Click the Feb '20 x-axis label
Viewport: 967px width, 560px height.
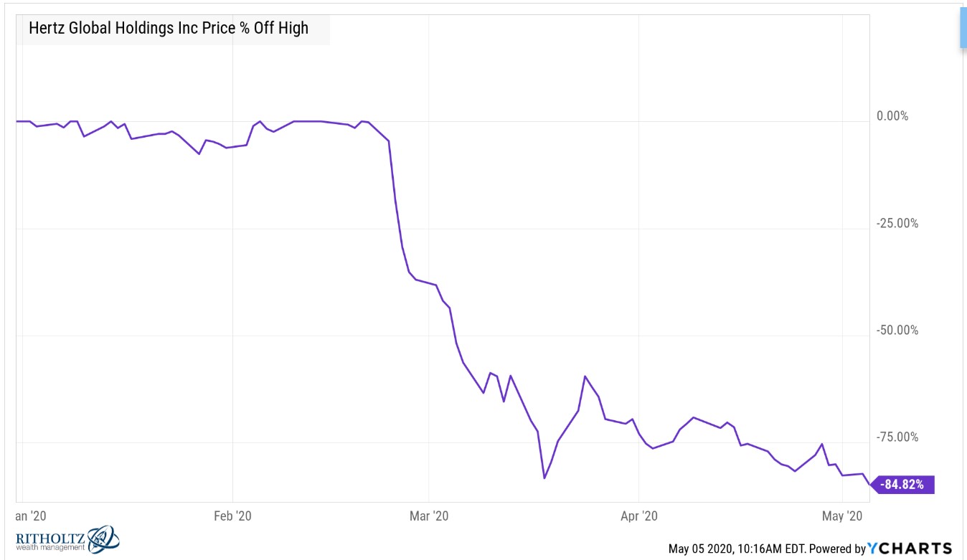(233, 516)
